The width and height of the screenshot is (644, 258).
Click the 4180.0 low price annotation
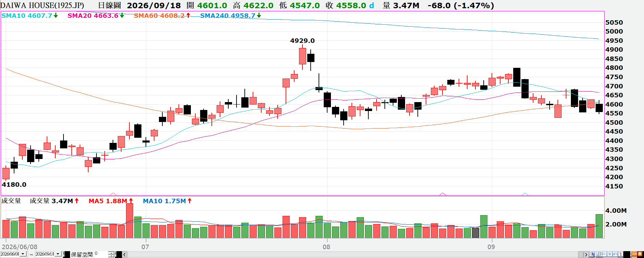pyautogui.click(x=14, y=185)
